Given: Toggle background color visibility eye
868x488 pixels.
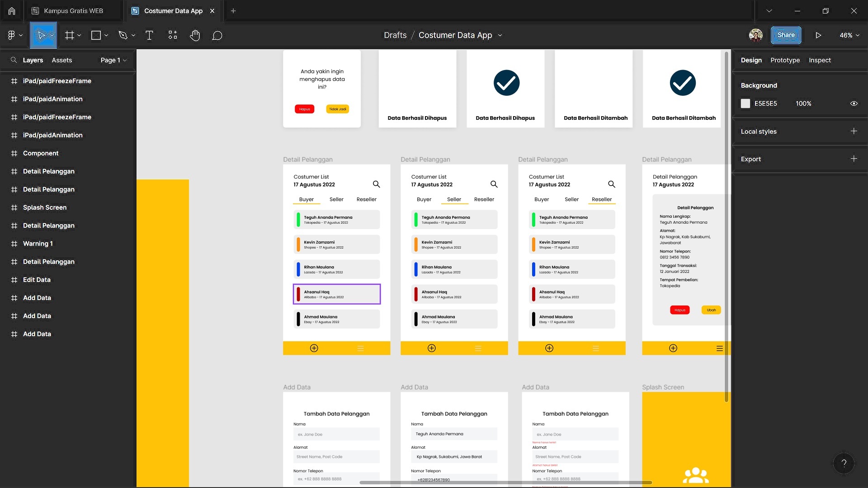Looking at the screenshot, I should tap(854, 103).
